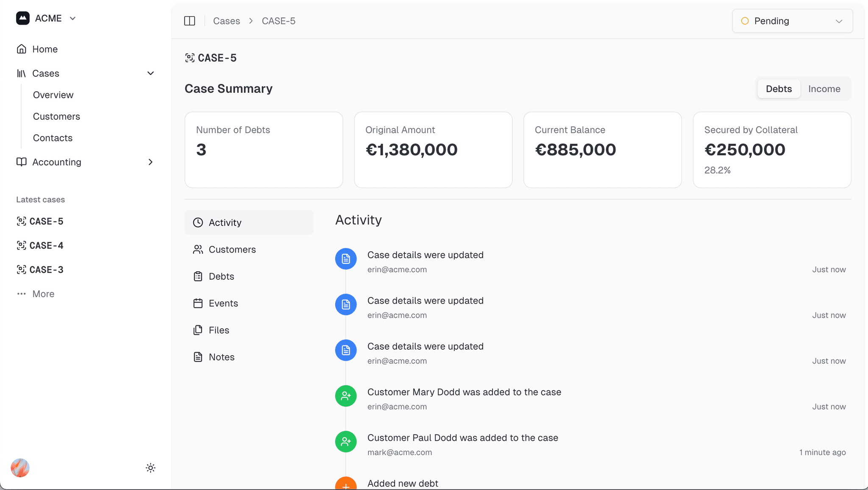Click the Cases library icon
Viewport: 868px width, 490px height.
[x=22, y=73]
